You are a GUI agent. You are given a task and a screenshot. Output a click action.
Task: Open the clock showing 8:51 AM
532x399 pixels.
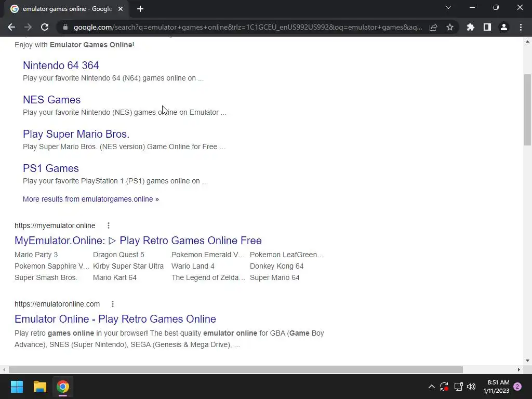(x=496, y=387)
